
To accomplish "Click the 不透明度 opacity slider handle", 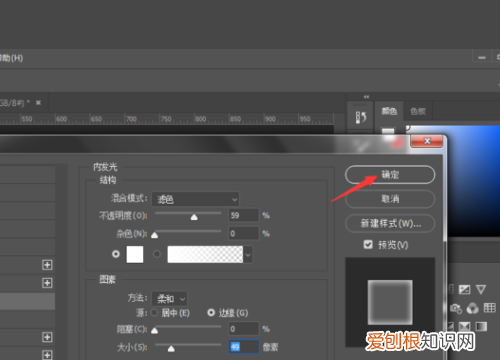I will coord(194,217).
